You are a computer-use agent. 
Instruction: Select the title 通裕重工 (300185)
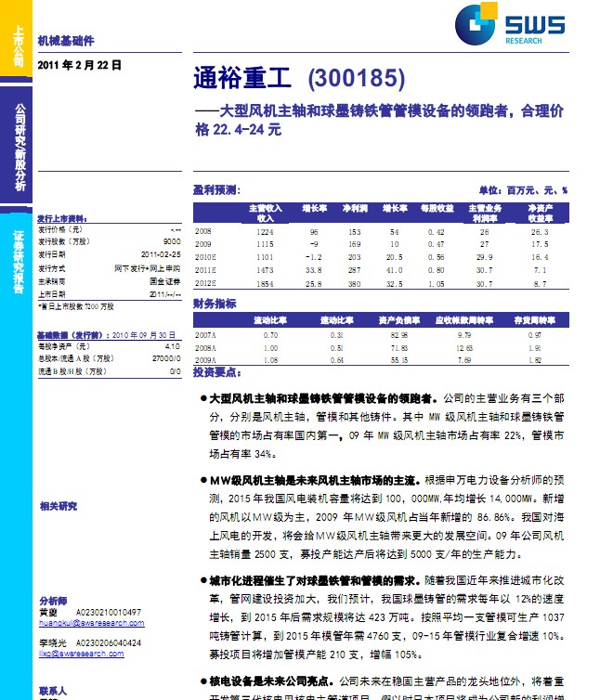click(299, 78)
